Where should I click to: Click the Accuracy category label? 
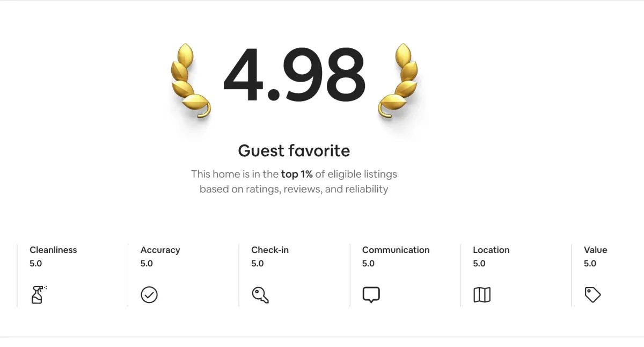(x=160, y=250)
